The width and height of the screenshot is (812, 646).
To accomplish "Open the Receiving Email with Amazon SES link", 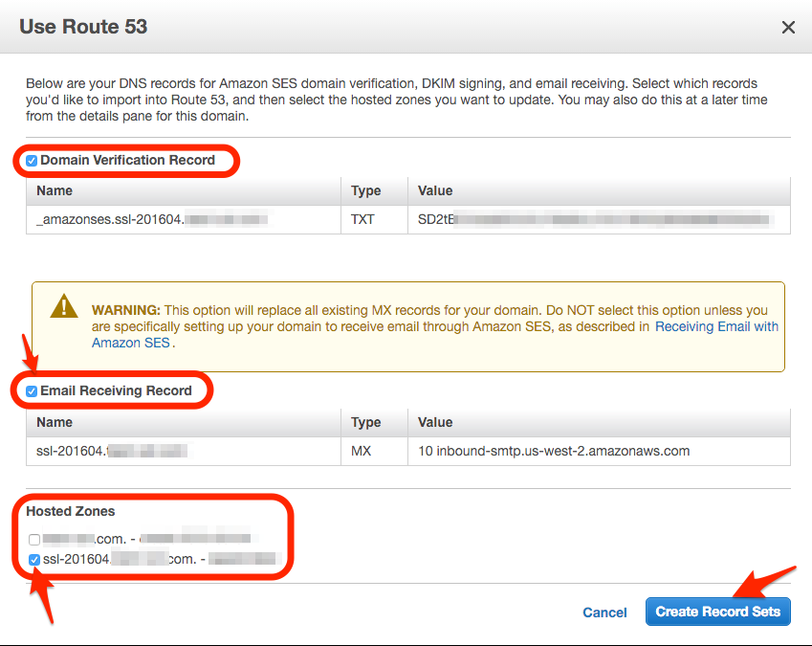I will pyautogui.click(x=716, y=326).
